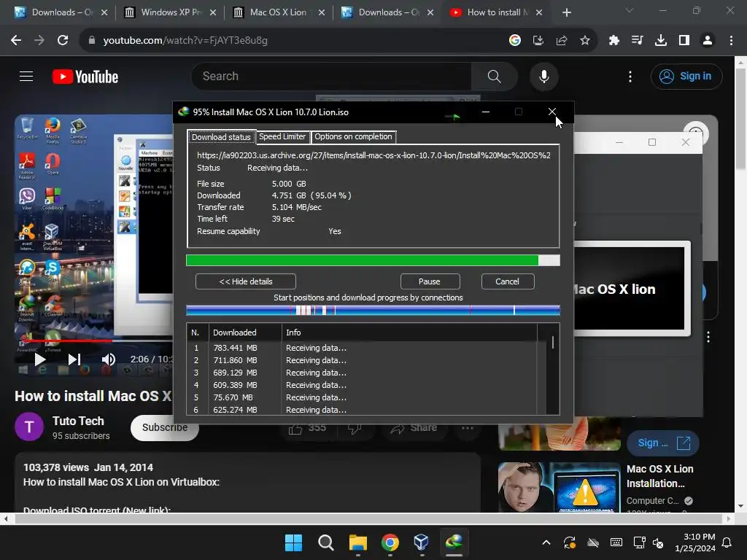Click the download URL text in dialog
This screenshot has width=747, height=560.
tap(373, 155)
